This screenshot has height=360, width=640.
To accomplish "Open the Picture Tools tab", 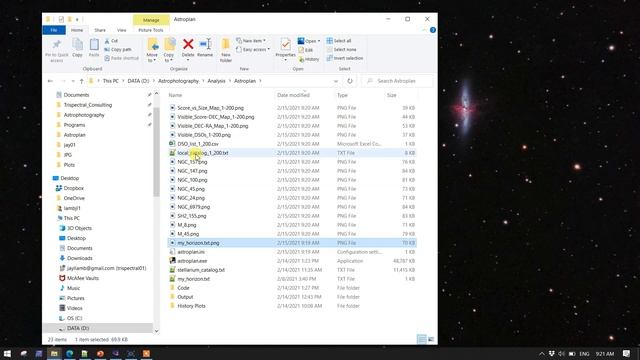I will click(x=151, y=30).
